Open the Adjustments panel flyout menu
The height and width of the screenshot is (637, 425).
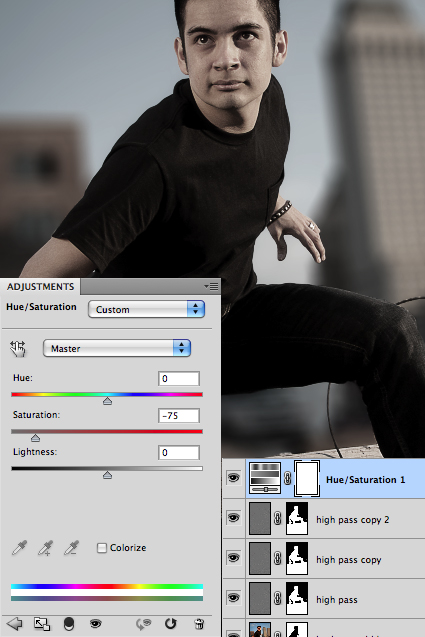coord(211,286)
